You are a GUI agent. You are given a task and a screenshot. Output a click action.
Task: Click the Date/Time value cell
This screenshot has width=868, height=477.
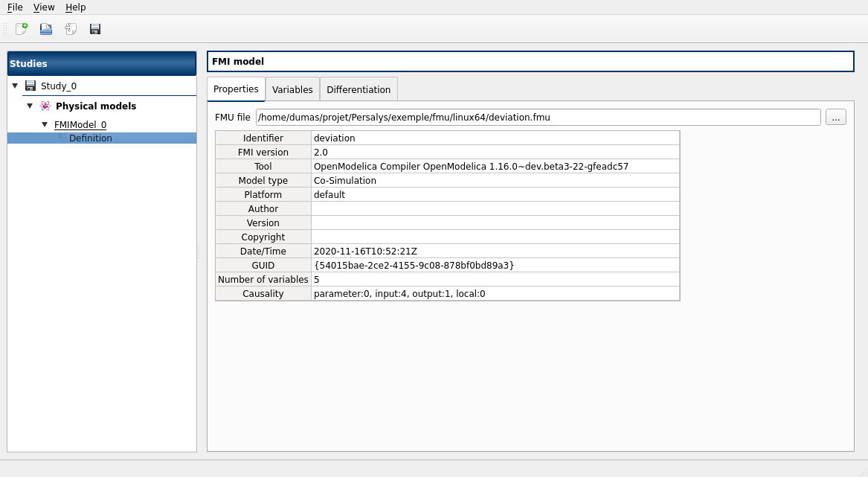pos(495,251)
